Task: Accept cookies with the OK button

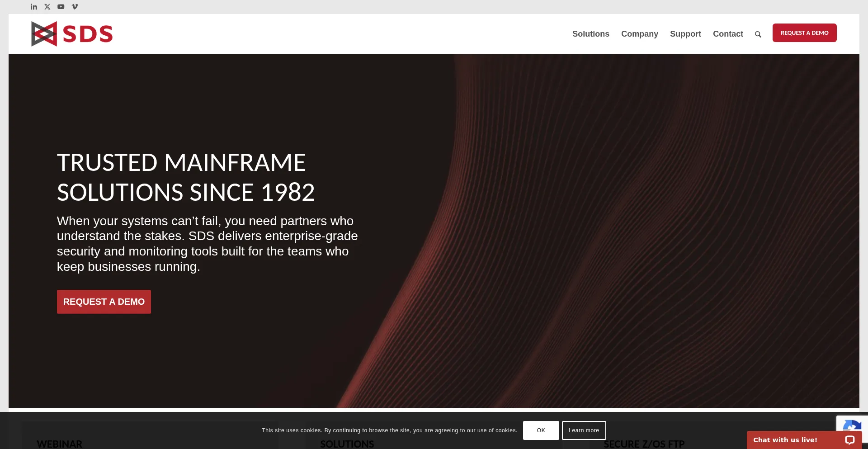Action: [x=541, y=430]
